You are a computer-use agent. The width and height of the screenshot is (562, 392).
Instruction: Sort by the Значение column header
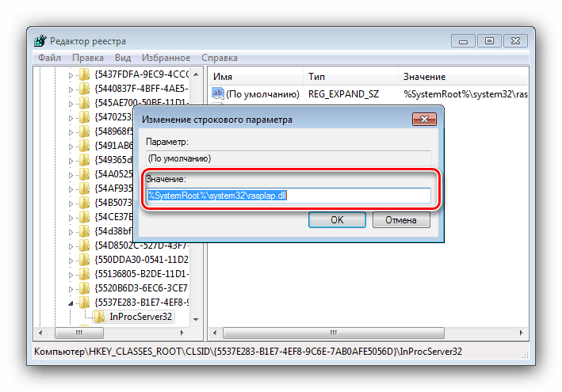(x=464, y=77)
